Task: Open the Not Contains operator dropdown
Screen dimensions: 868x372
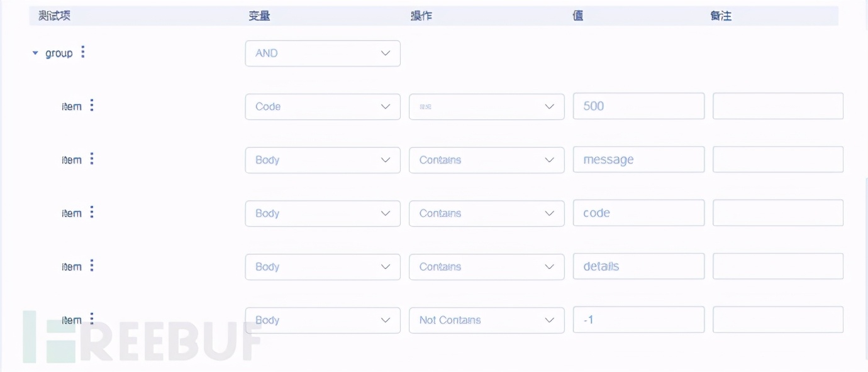Action: (486, 320)
